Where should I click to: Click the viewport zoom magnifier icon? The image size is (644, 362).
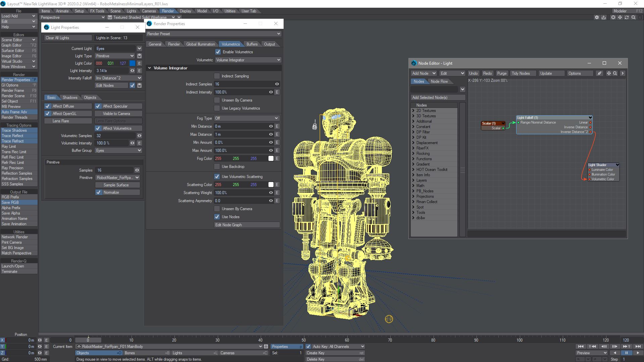[x=633, y=17]
